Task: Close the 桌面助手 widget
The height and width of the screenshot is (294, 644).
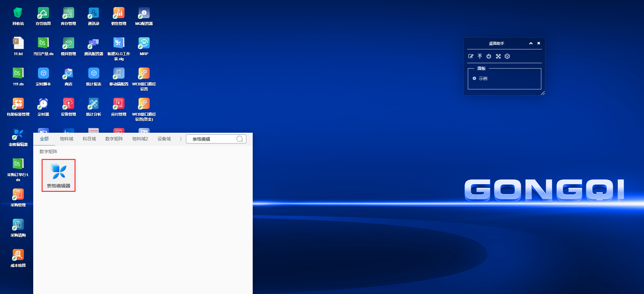Action: [539, 43]
